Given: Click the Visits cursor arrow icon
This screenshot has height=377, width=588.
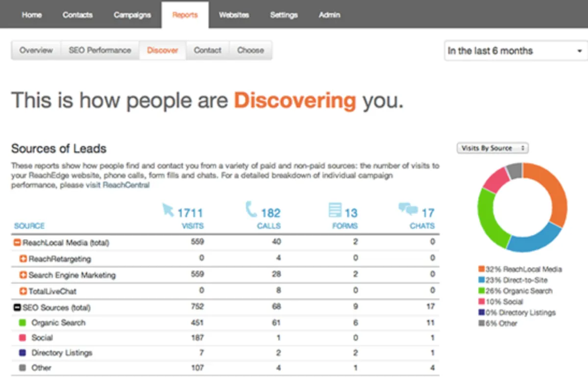Looking at the screenshot, I should 168,211.
